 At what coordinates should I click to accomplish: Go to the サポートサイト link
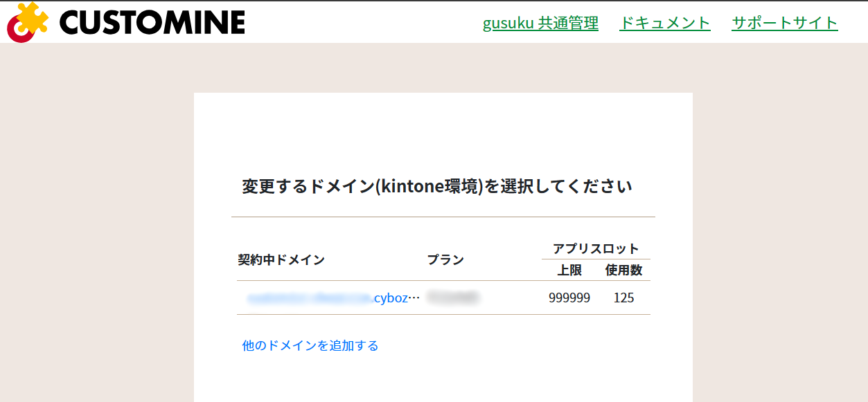pos(785,23)
